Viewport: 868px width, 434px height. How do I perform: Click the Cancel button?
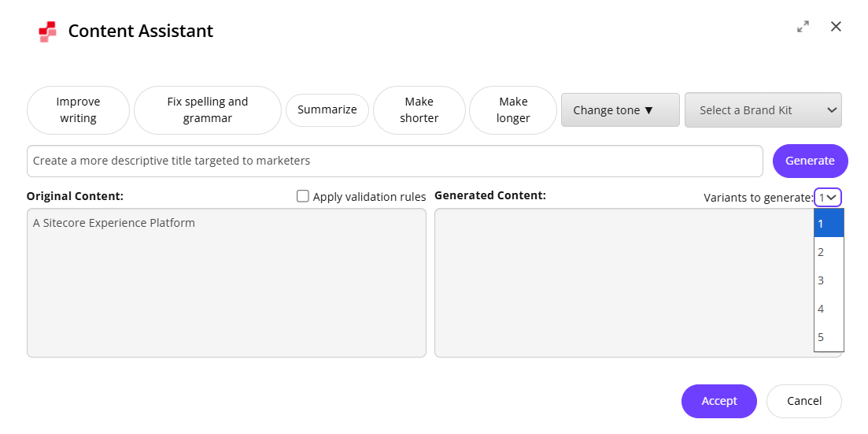click(x=803, y=401)
